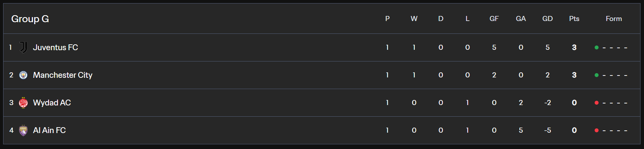The image size is (644, 149).
Task: Click Manchester City green win form dot
Action: (597, 75)
